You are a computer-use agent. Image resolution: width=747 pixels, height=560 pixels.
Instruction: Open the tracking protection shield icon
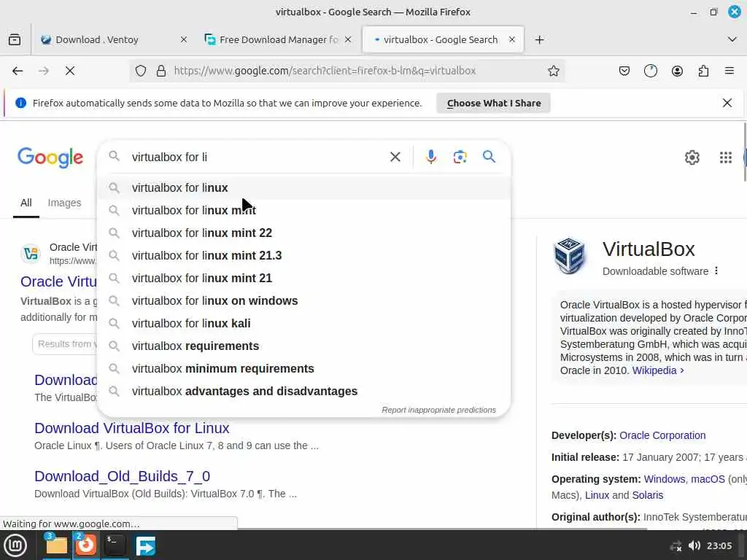click(x=141, y=71)
